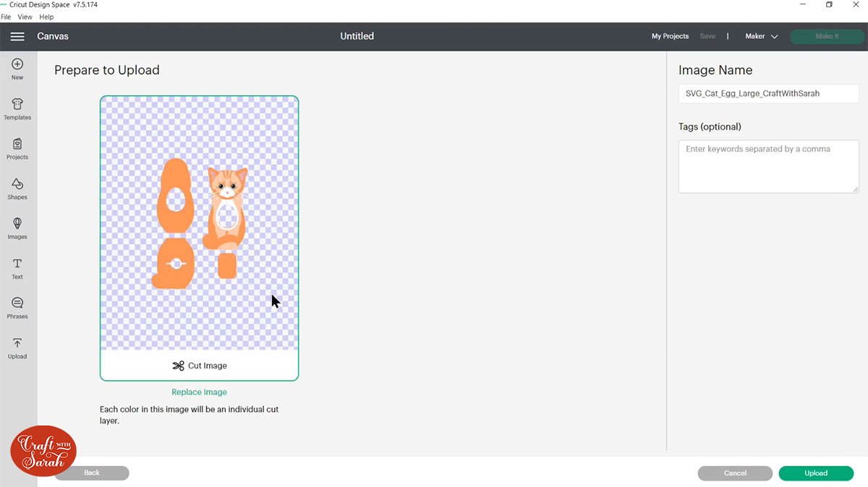Open My Projects
Image resolution: width=868 pixels, height=487 pixels.
[670, 36]
